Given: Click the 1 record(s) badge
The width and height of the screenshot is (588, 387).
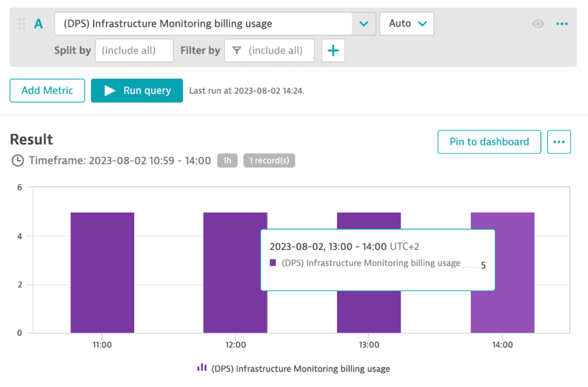Looking at the screenshot, I should 269,160.
